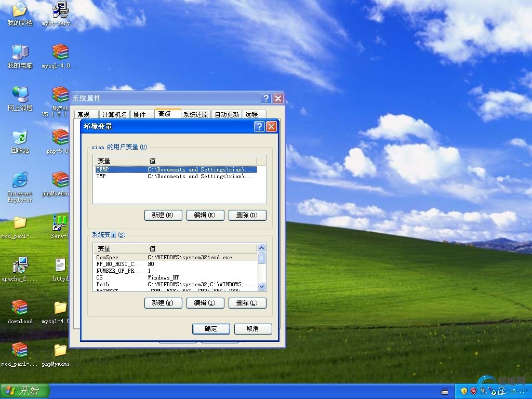Image resolution: width=532 pixels, height=399 pixels.
Task: Select the ComSpec system variable
Action: click(x=176, y=258)
